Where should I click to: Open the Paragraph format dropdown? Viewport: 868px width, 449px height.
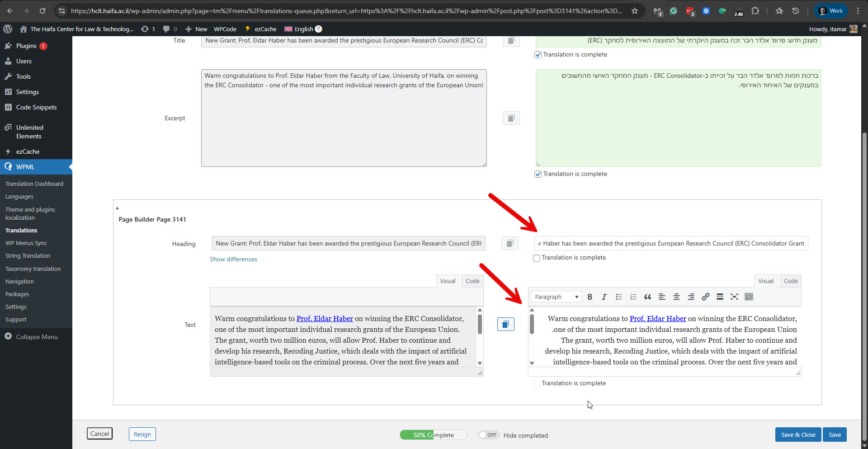556,297
